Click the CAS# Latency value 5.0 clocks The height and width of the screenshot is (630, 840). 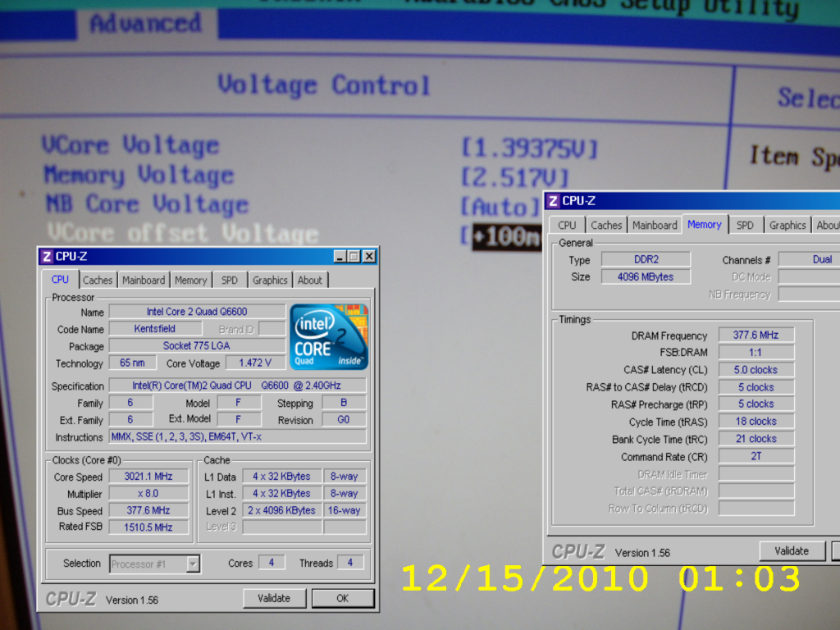[756, 370]
